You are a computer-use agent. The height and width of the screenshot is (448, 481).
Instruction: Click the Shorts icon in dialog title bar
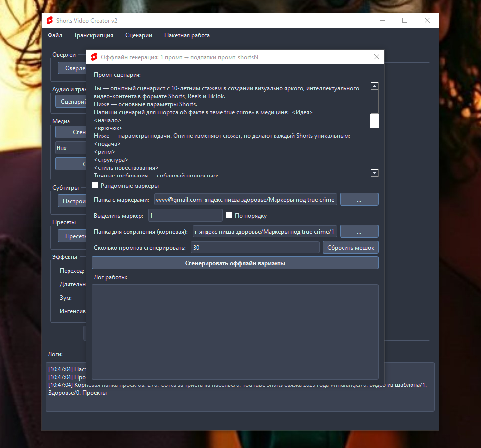(x=94, y=57)
